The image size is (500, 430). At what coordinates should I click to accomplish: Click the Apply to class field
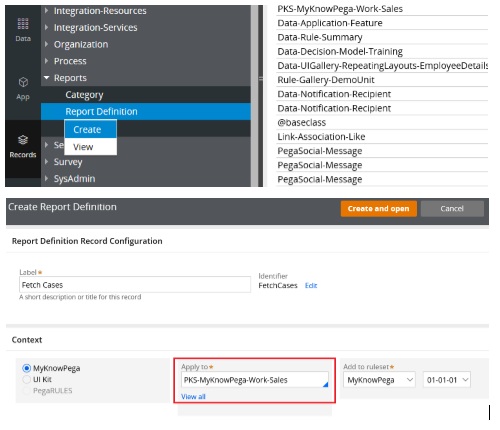(255, 380)
